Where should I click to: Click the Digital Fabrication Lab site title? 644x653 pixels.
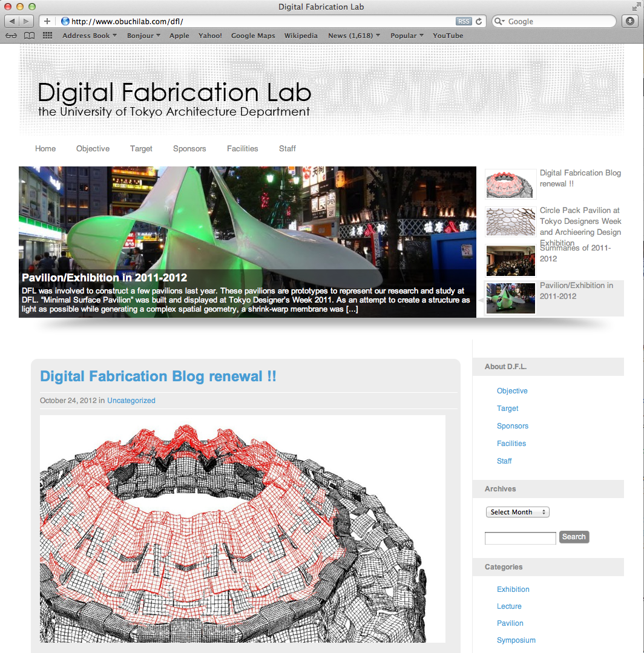tap(174, 92)
